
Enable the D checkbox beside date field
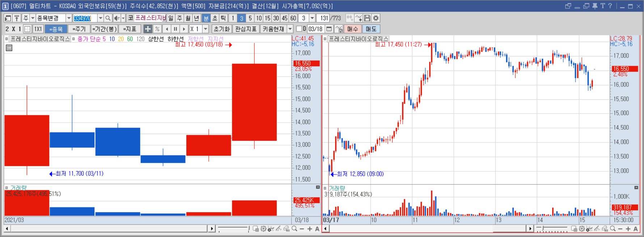tap(299, 29)
